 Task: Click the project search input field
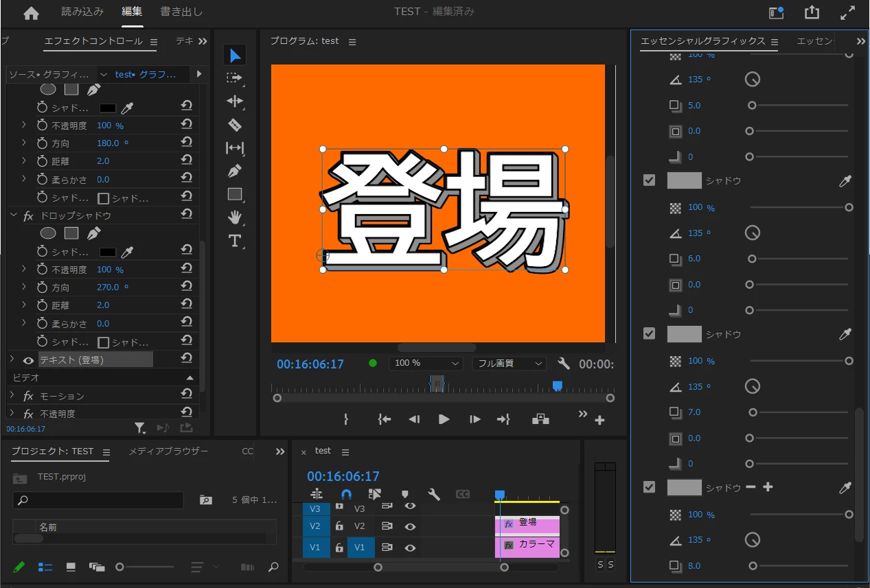tap(98, 500)
